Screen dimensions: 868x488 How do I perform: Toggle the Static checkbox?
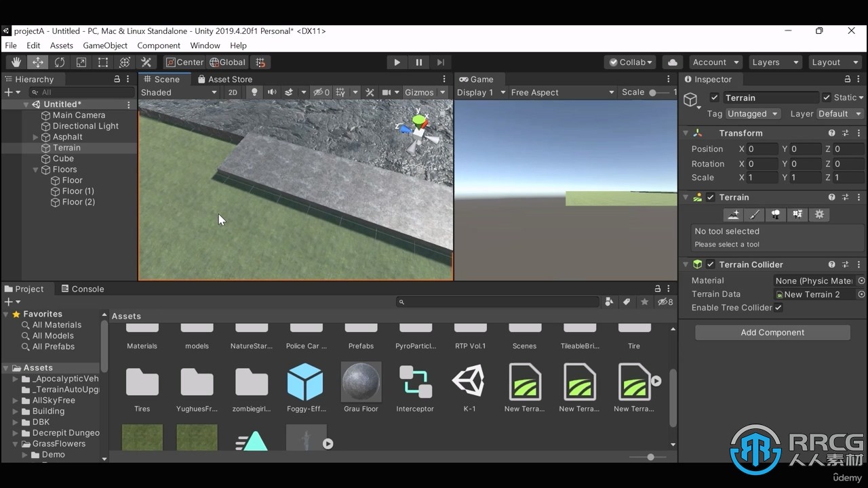[826, 98]
